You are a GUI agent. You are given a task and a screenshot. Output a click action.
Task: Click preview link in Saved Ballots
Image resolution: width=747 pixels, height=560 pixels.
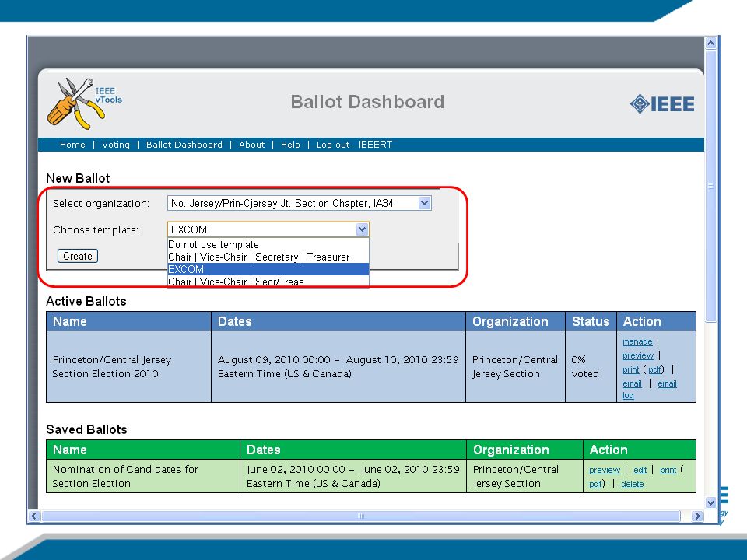coord(605,471)
